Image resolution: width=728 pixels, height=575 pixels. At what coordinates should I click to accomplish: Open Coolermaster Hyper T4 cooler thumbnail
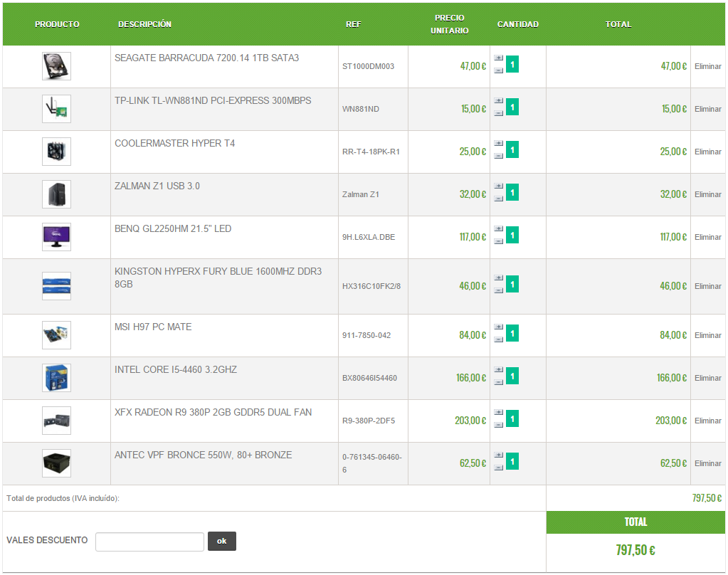pos(57,152)
